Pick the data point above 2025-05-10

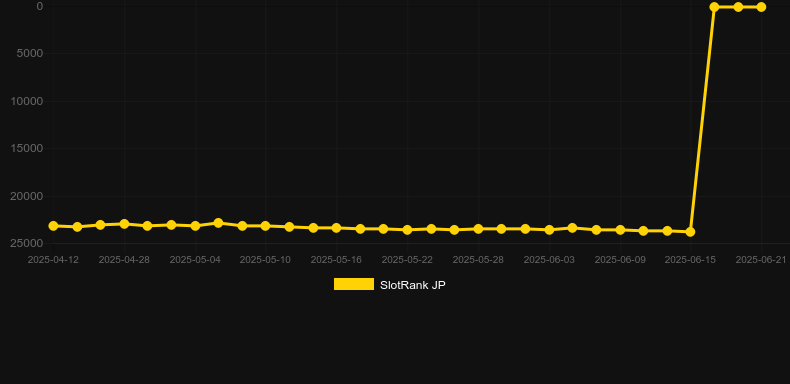pos(266,226)
